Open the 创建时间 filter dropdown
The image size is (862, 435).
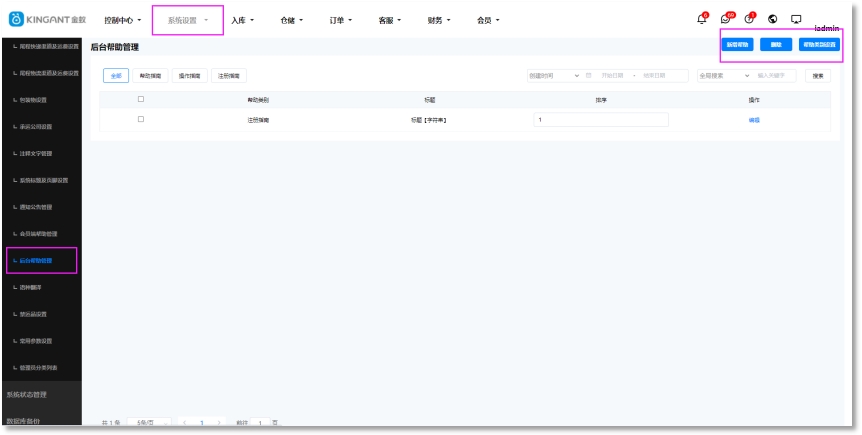click(554, 76)
